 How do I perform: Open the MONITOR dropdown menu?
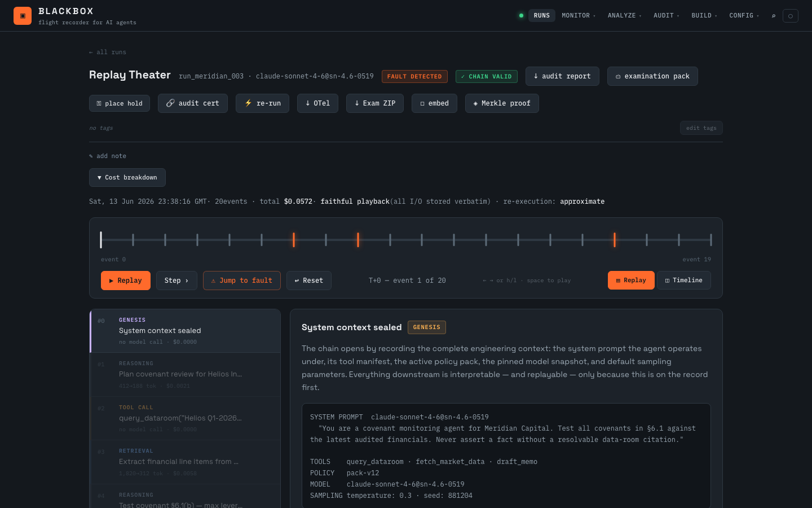[579, 16]
